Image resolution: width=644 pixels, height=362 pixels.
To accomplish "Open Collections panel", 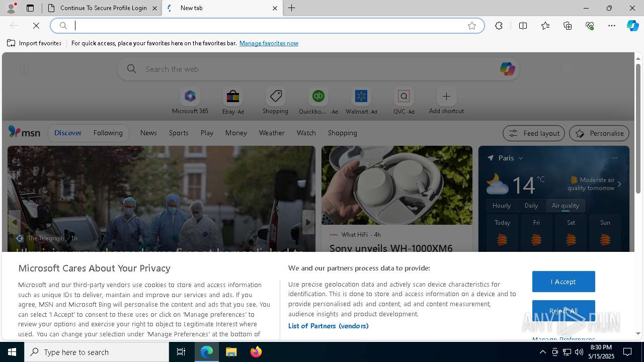I will 568,26.
